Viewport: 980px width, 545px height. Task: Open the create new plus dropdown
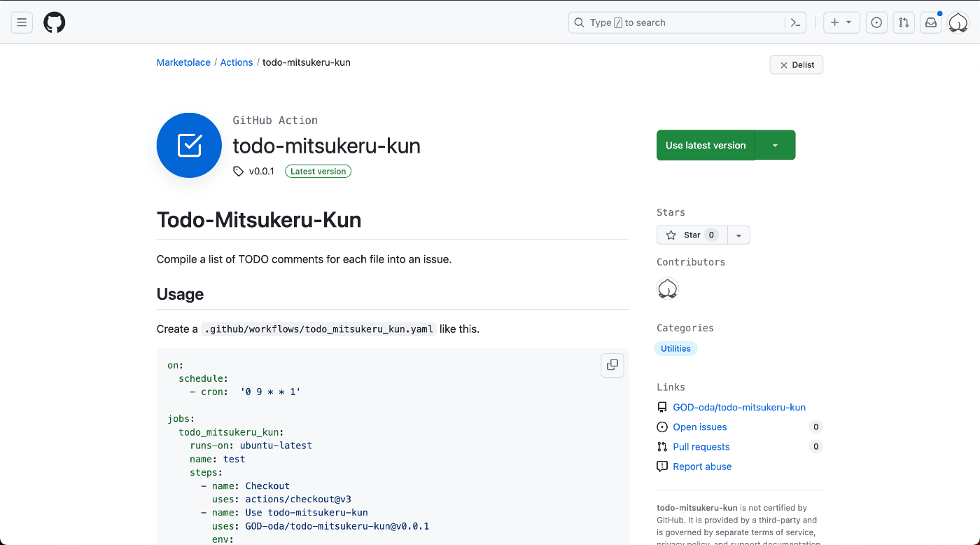point(841,22)
